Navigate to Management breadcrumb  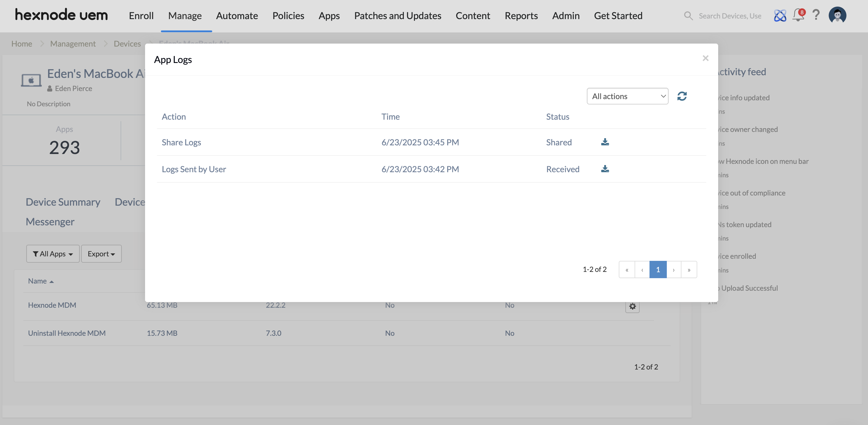click(73, 44)
